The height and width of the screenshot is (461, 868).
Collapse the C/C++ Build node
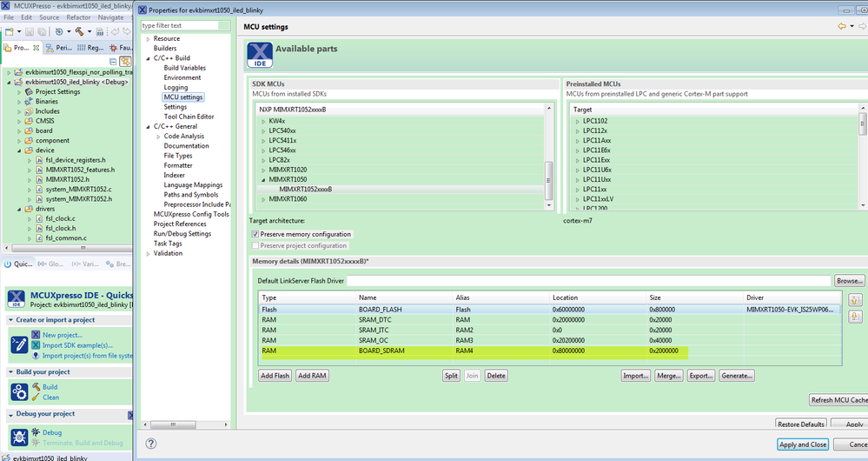click(148, 58)
